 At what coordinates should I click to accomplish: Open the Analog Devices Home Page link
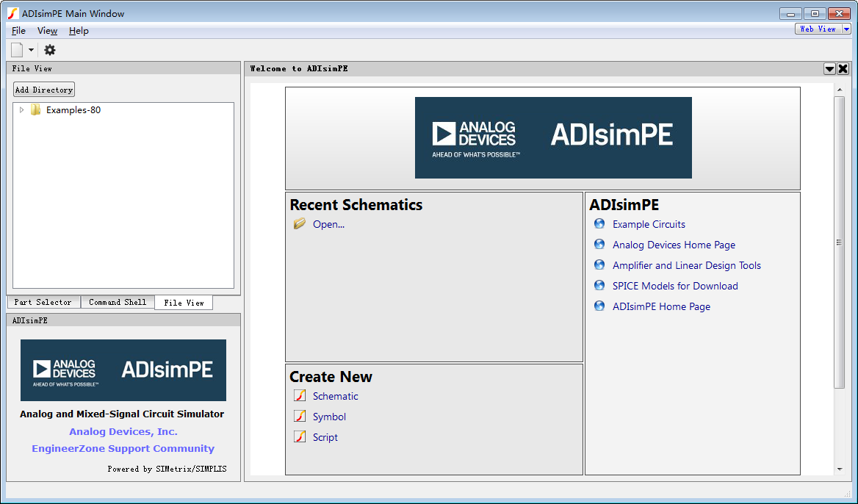(x=674, y=245)
